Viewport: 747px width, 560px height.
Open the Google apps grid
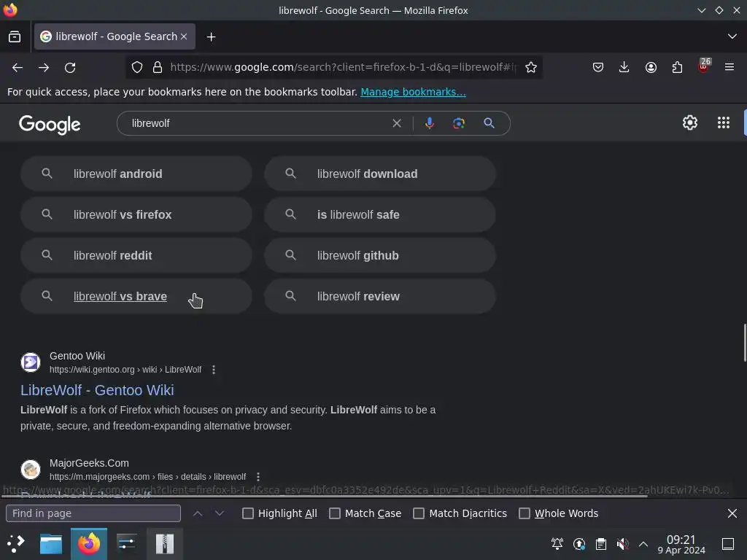(723, 122)
